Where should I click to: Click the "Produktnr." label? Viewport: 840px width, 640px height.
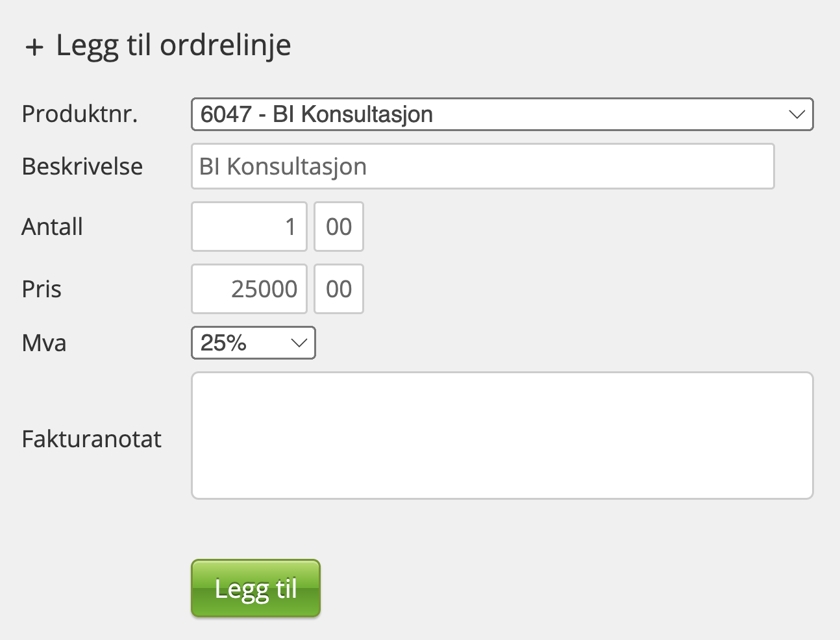point(80,114)
